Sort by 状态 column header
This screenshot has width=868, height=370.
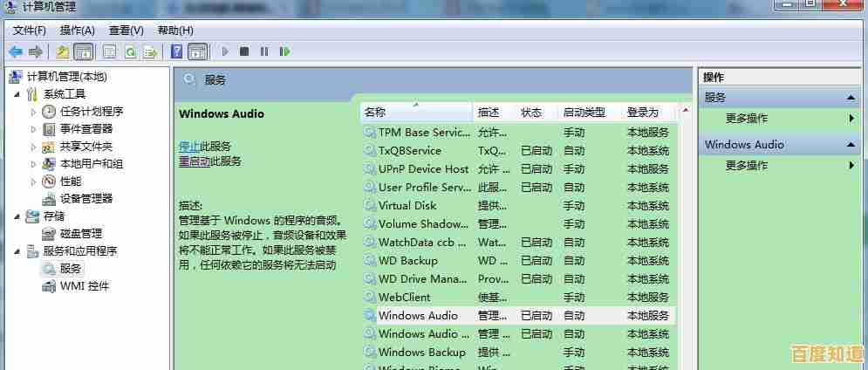pos(537,113)
